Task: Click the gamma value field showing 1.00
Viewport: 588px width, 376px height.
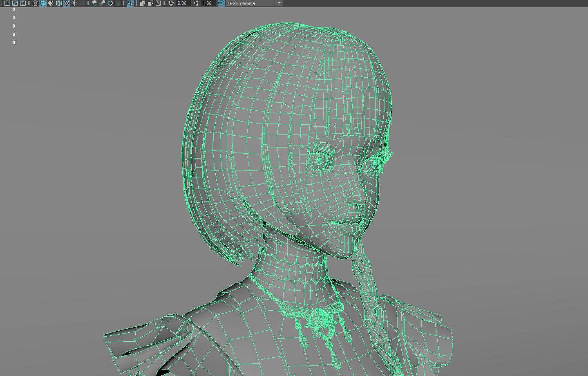Action: tap(208, 3)
